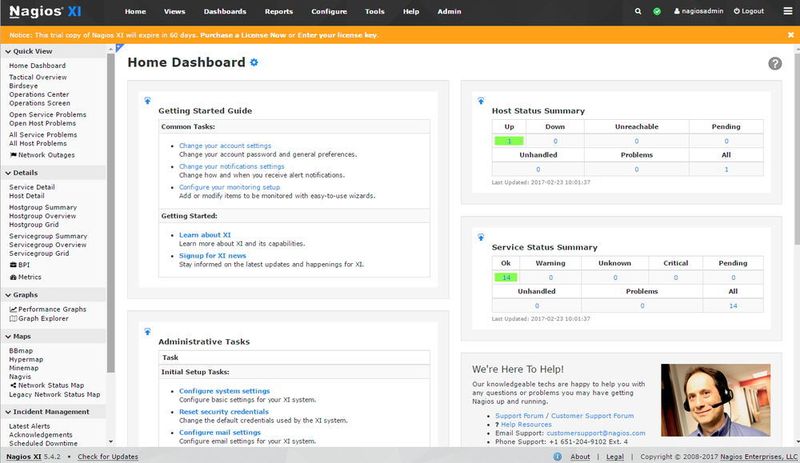800x463 pixels.
Task: Click the pin icon on Service Status Summary dashlet
Action: click(x=481, y=237)
